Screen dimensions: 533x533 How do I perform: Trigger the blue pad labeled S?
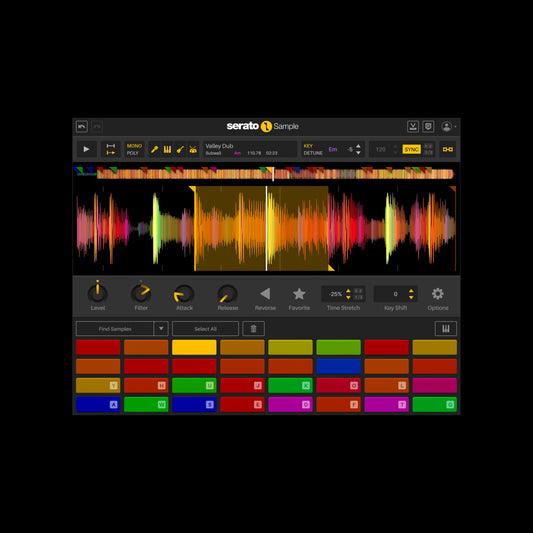pos(194,405)
